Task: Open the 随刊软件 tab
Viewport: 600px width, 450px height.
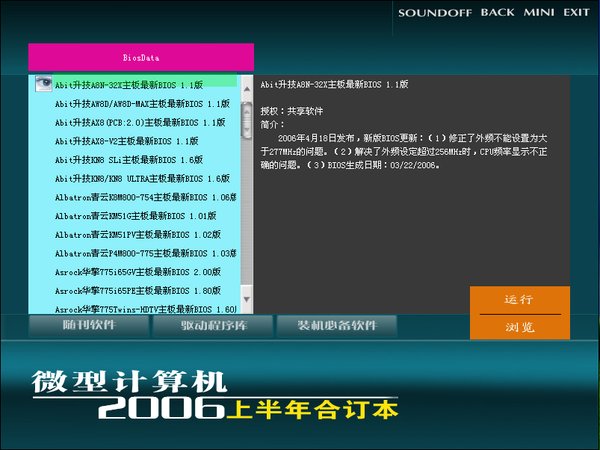Action: pyautogui.click(x=90, y=326)
